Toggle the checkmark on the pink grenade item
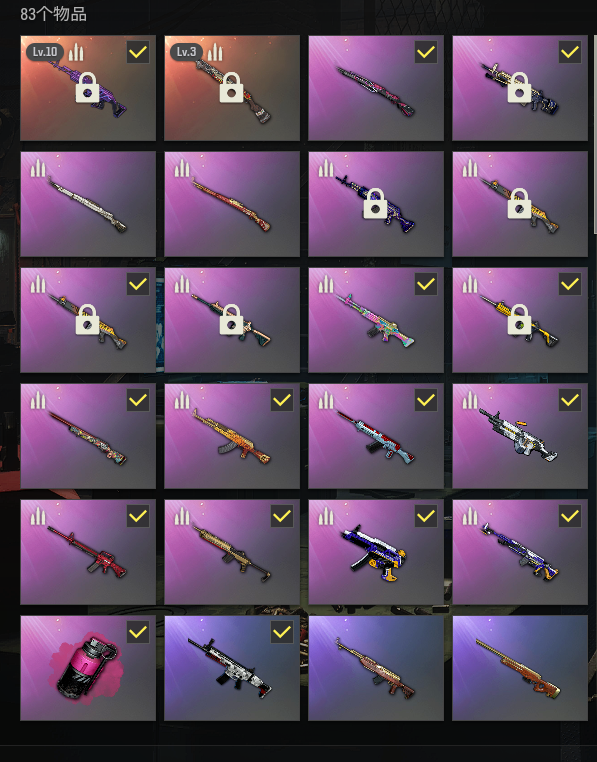The width and height of the screenshot is (597, 762). coord(138,632)
